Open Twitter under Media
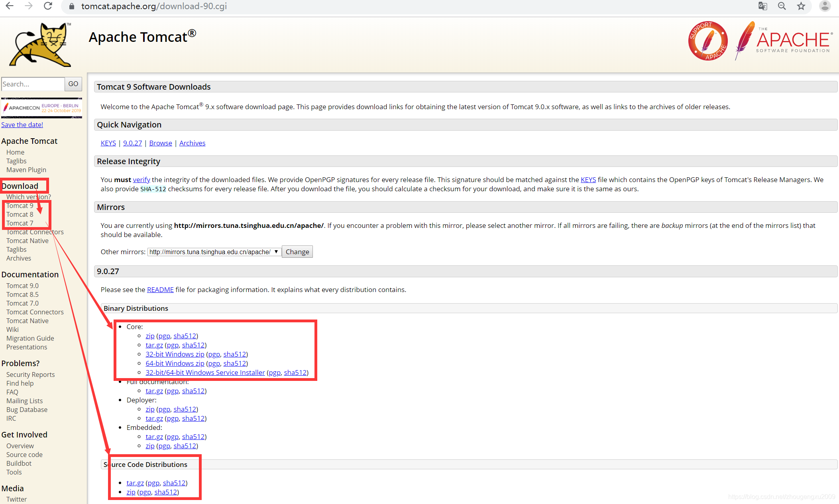The image size is (839, 504). [17, 499]
